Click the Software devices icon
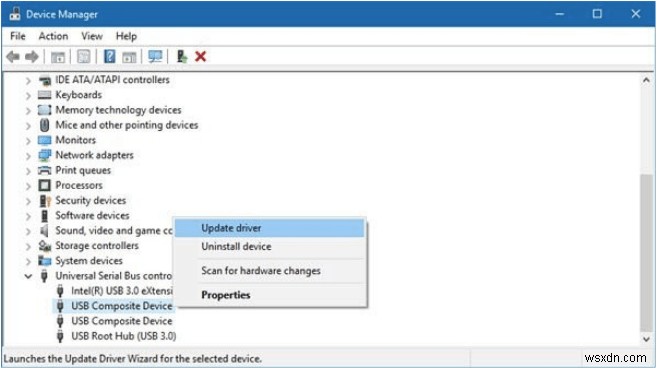Viewport: 658px width, 368px height. [x=44, y=216]
